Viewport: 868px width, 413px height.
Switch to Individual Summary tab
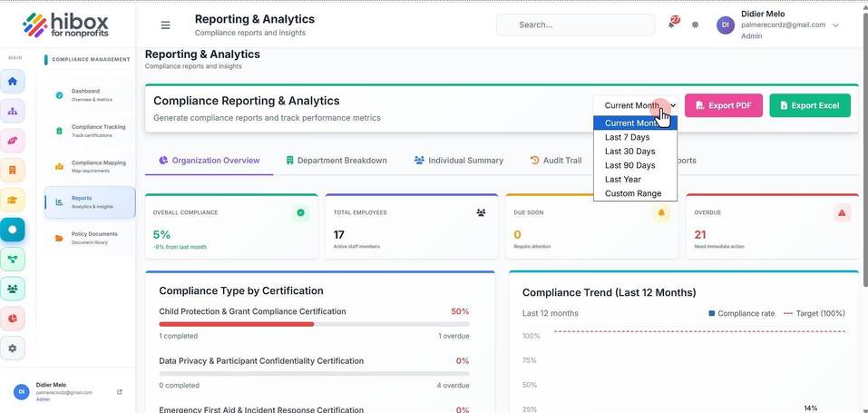pyautogui.click(x=458, y=161)
